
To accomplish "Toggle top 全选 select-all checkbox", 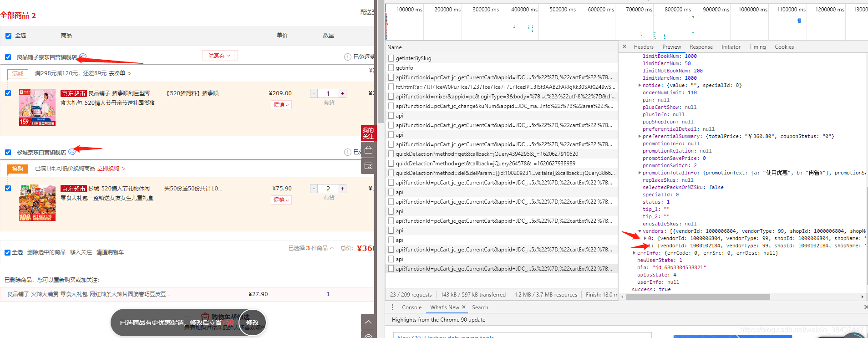I will pos(8,36).
